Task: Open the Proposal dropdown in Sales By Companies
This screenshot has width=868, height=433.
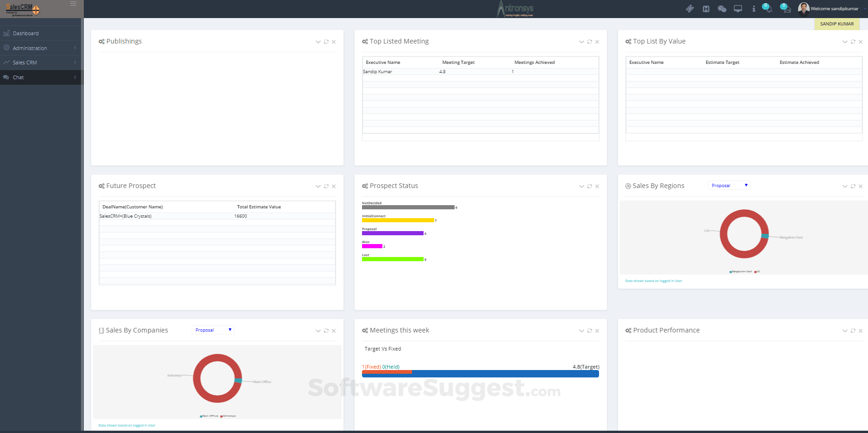Action: coord(213,330)
